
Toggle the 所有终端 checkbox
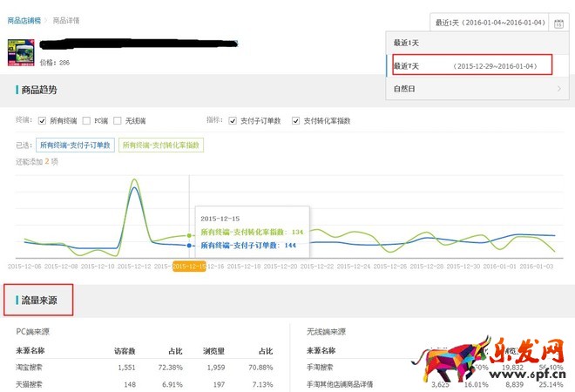click(42, 121)
